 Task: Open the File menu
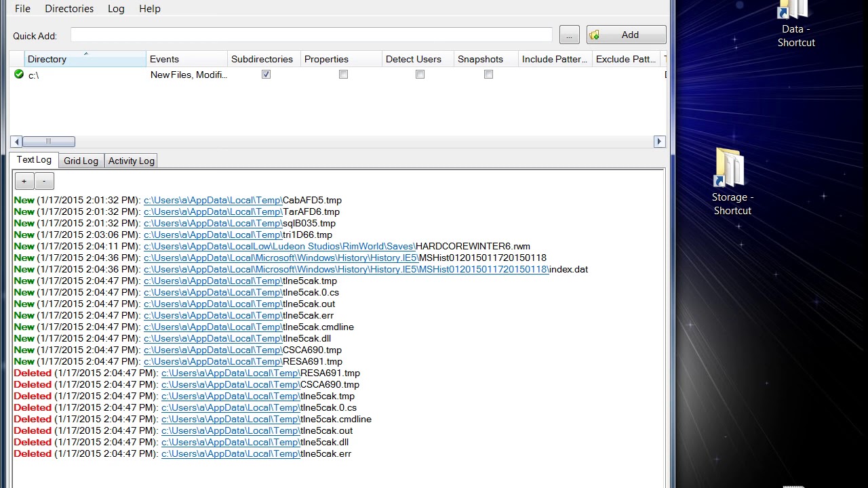pos(22,9)
